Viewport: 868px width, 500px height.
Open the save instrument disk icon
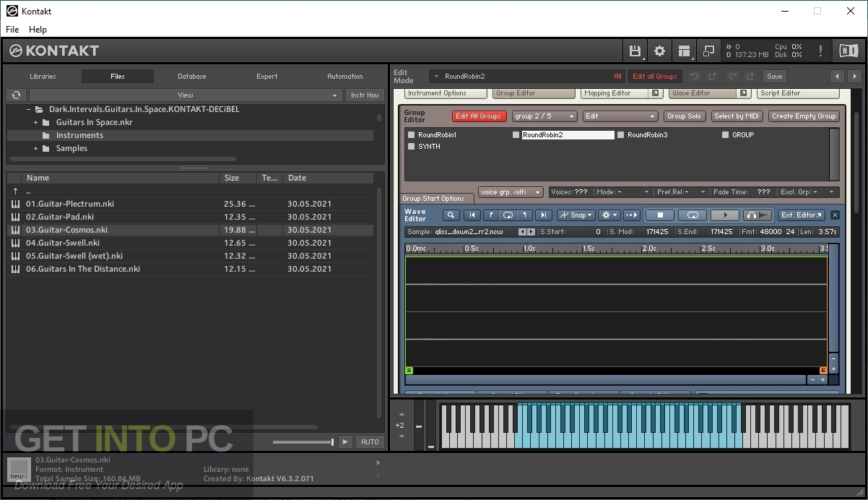635,51
